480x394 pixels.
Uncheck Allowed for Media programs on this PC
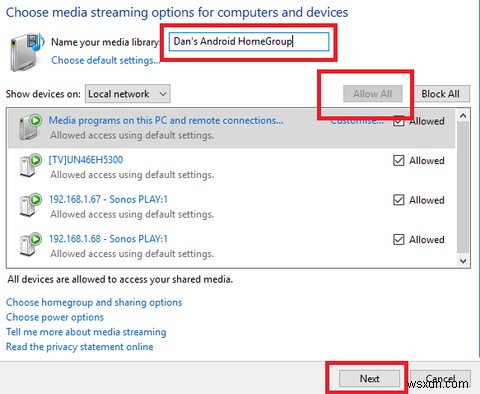click(399, 121)
